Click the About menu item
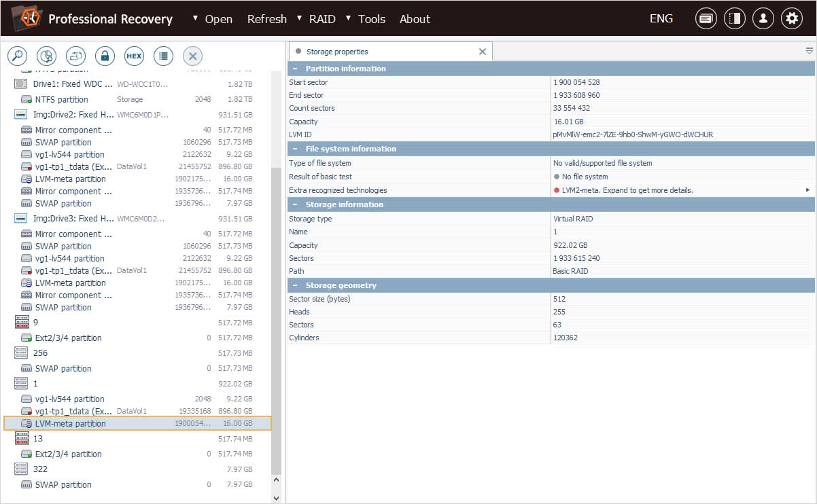The width and height of the screenshot is (817, 504). [x=415, y=19]
